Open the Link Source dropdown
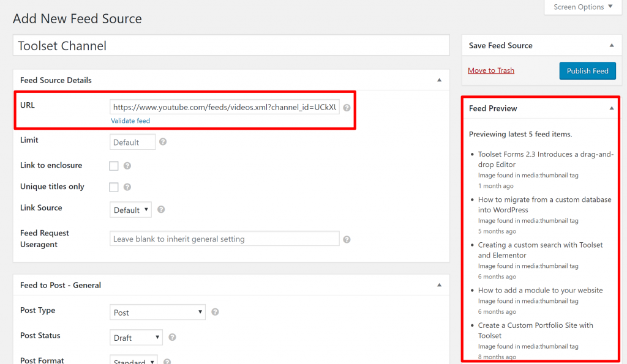Screen dimensions: 627x364 (x=131, y=210)
